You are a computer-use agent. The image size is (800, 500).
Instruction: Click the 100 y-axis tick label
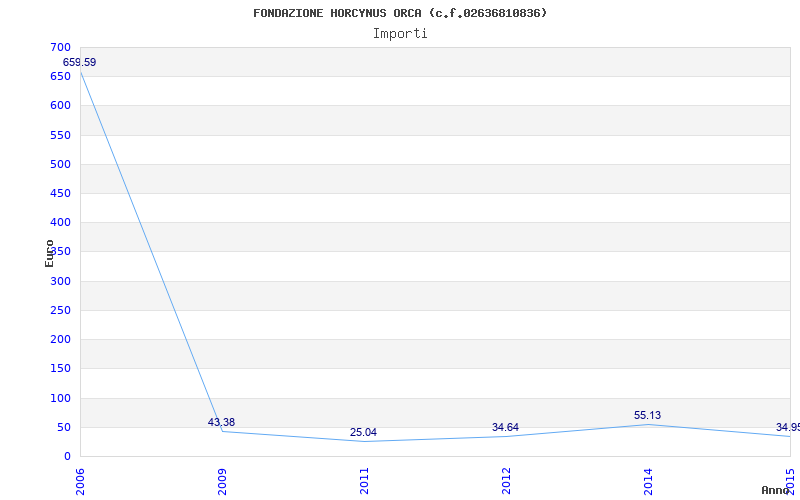61,398
